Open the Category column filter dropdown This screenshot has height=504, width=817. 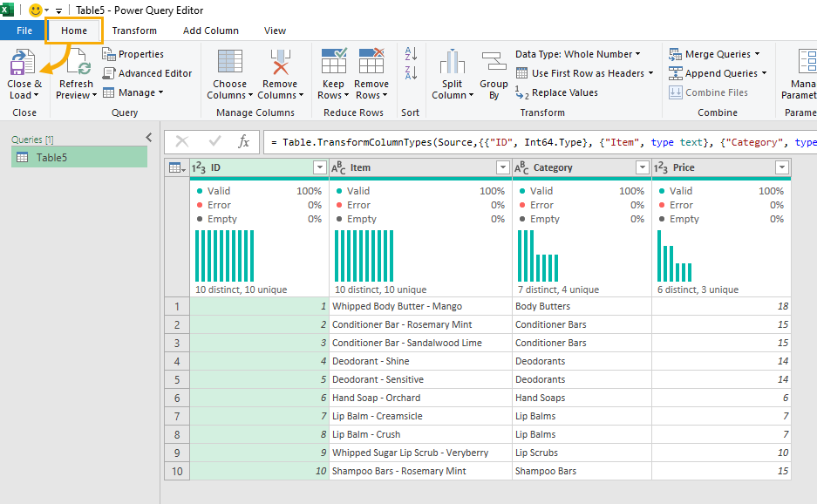coord(643,167)
